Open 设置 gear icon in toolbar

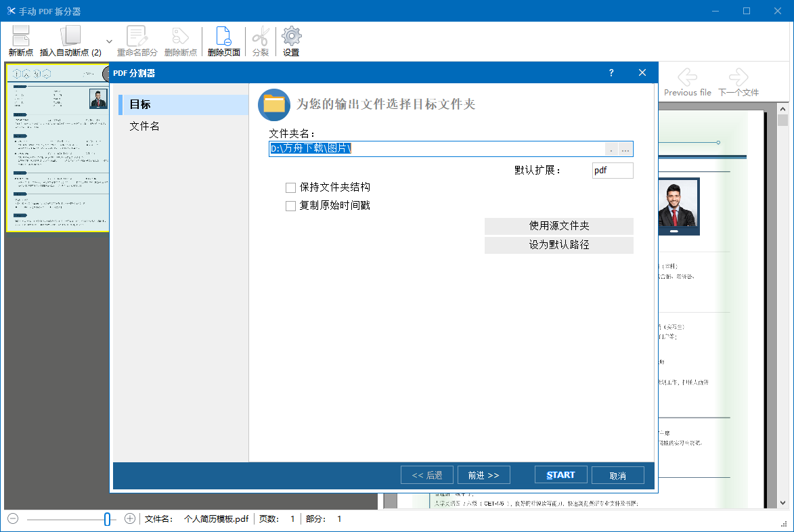(x=291, y=36)
